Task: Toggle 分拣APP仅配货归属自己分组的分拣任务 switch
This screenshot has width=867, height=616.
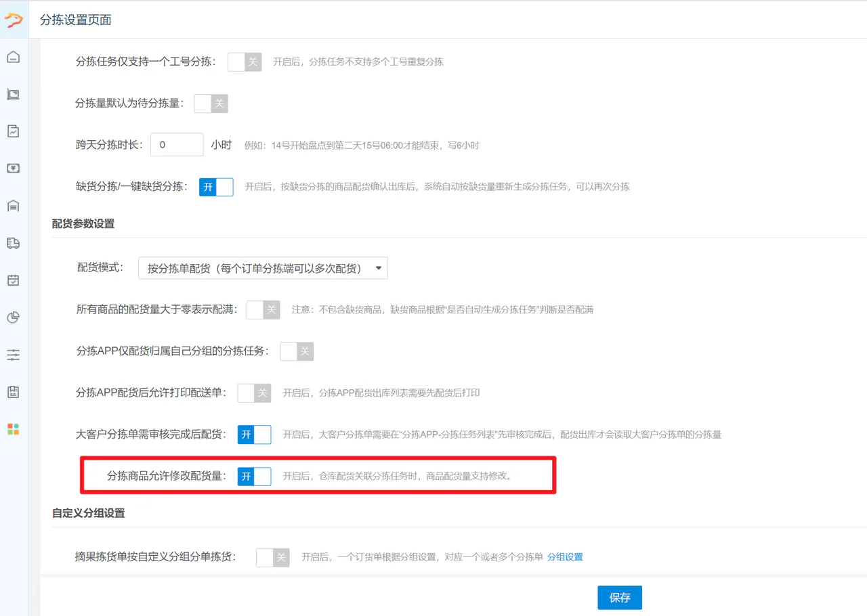Action: 297,351
